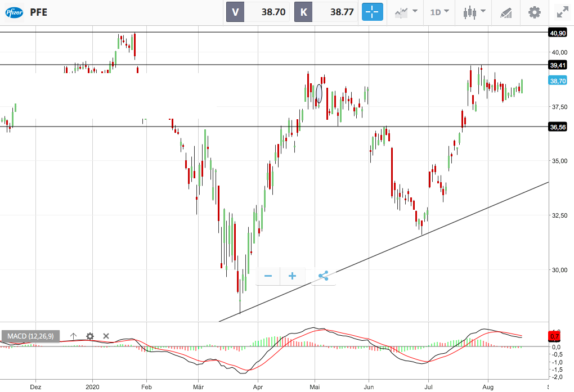Click the Mär label on time axis
574x392 pixels.
pos(198,387)
